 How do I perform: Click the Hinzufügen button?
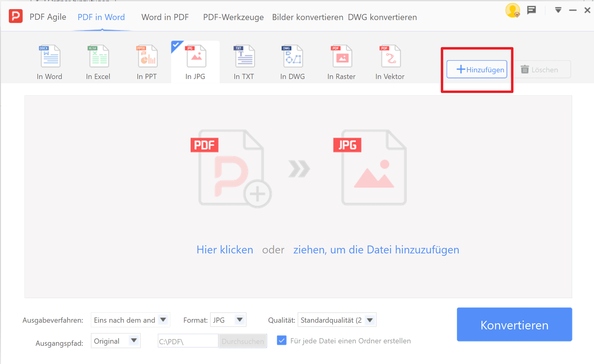477,69
